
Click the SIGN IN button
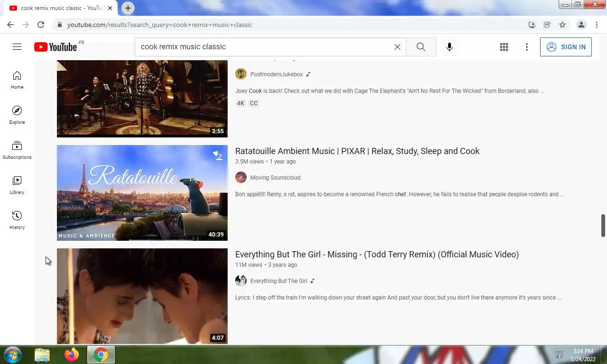(x=566, y=47)
